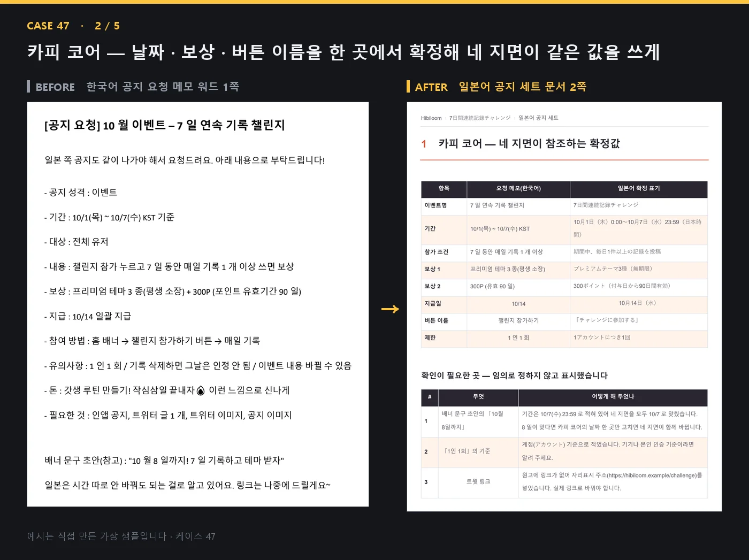749x560 pixels.
Task: Select the "참가 조건" row label
Action: click(x=436, y=252)
